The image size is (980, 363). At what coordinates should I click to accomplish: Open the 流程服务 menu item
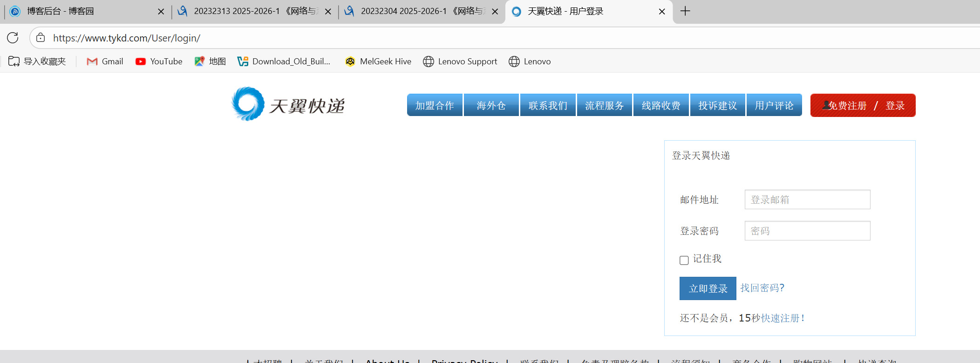tap(605, 105)
